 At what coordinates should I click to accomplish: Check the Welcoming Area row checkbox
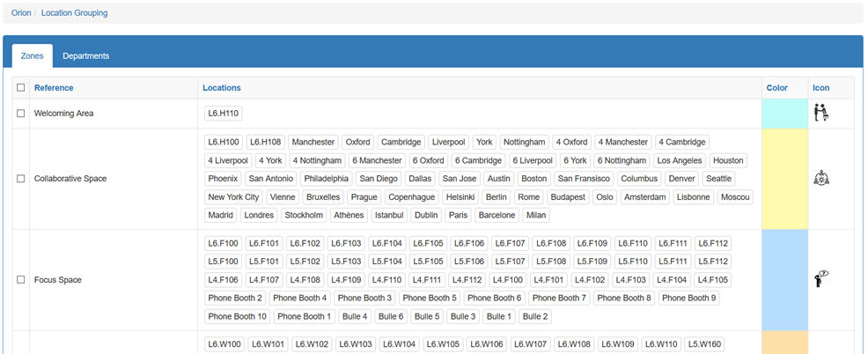(21, 113)
